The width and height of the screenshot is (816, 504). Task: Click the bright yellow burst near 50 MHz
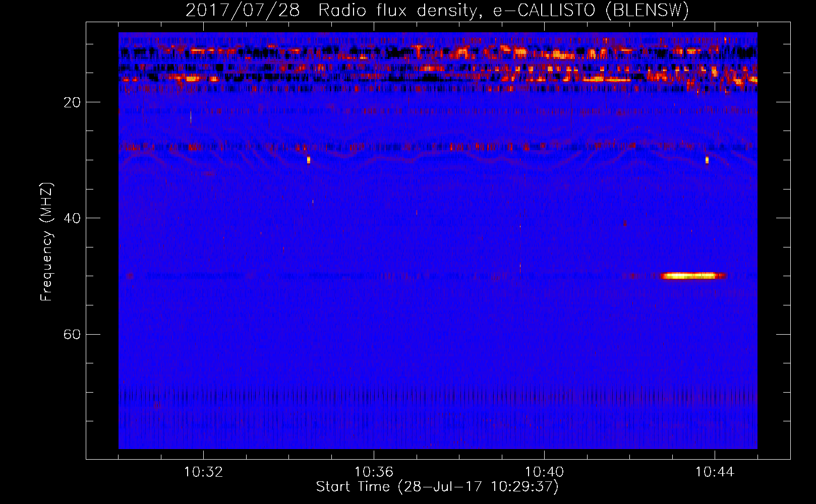tap(690, 276)
